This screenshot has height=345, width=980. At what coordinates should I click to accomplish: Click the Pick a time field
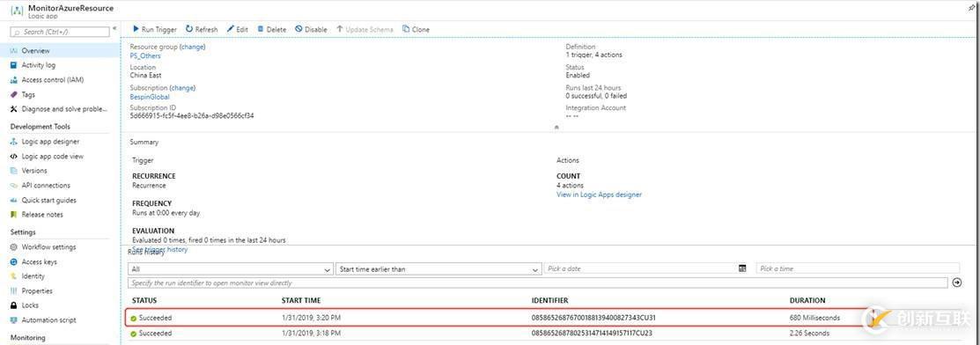coord(858,268)
